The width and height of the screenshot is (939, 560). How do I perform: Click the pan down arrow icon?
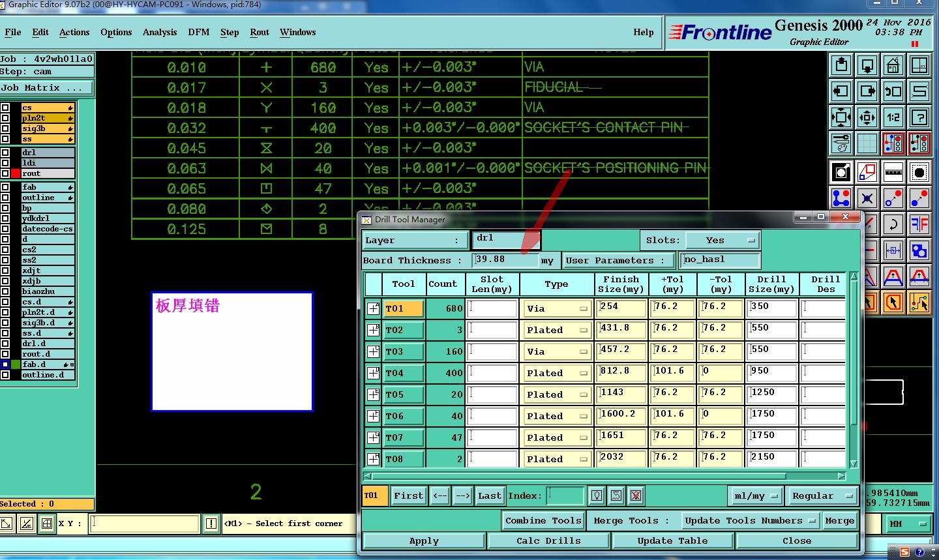(x=867, y=65)
